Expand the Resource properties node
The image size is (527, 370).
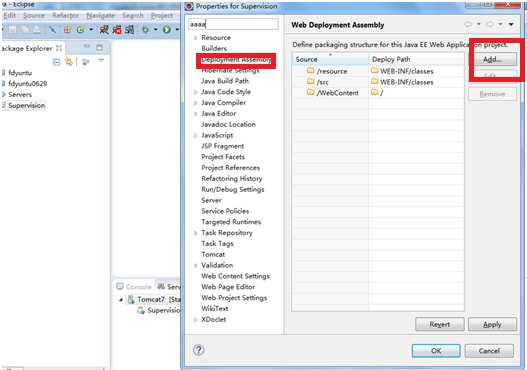coord(195,38)
